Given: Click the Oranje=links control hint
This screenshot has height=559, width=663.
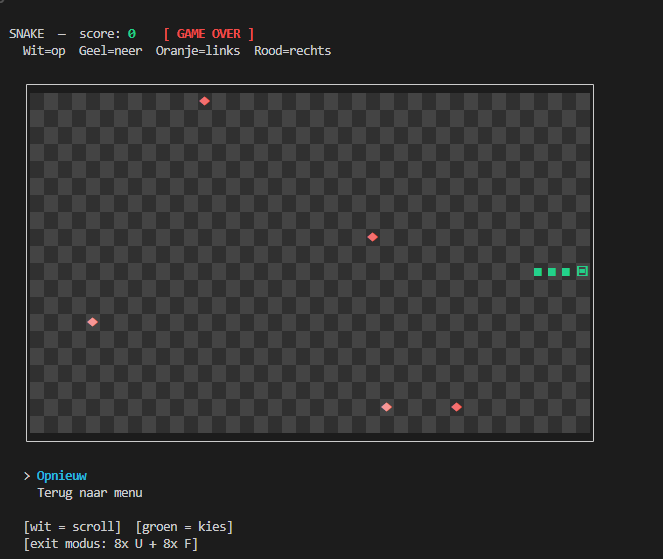Looking at the screenshot, I should [x=198, y=51].
